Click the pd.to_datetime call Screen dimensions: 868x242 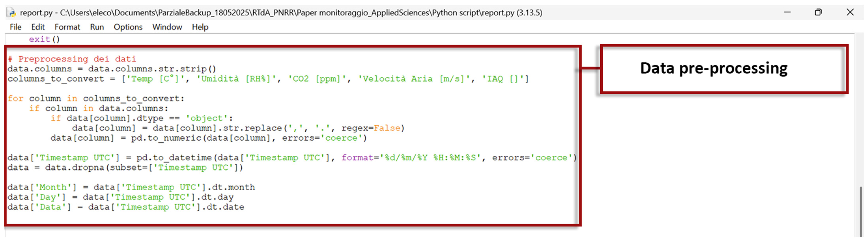point(356,158)
